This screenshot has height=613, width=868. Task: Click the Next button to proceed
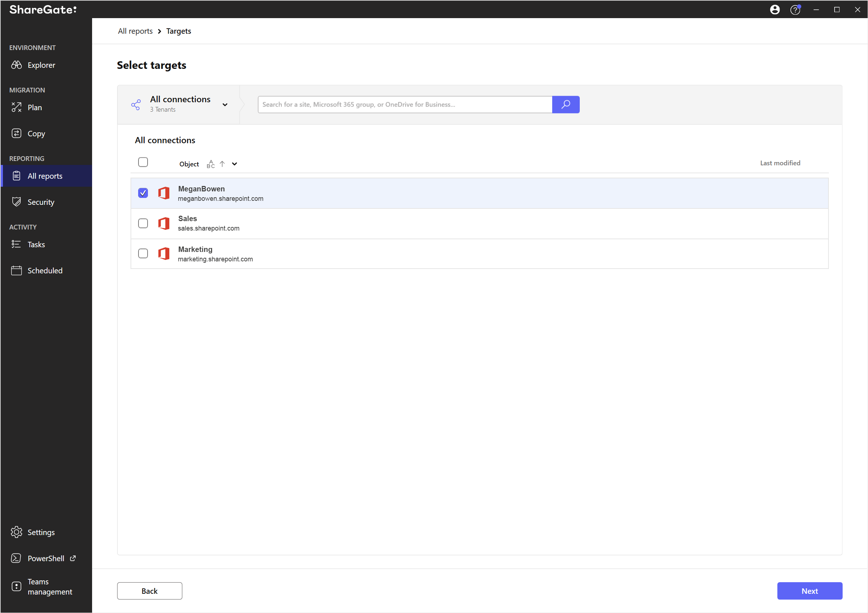810,591
